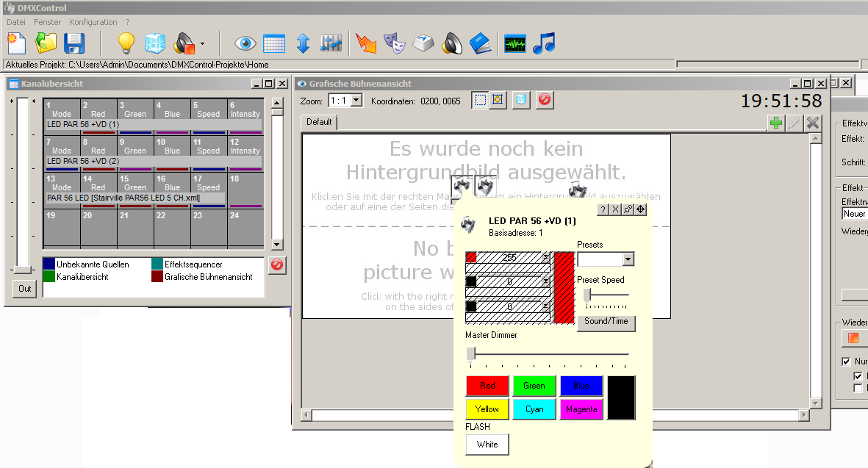Click the green waveform monitor icon
The width and height of the screenshot is (868, 468).
click(514, 43)
